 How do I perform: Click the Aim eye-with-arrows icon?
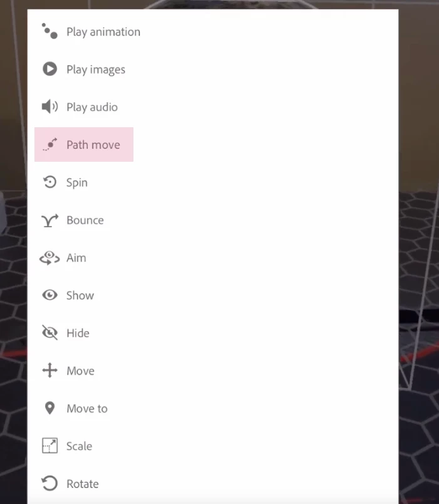click(49, 258)
